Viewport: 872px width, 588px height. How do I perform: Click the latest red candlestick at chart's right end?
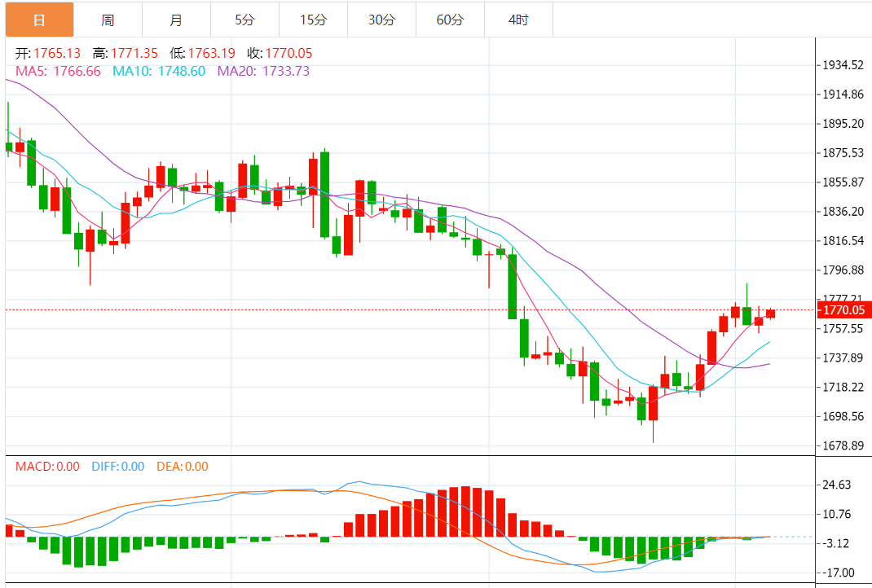click(770, 314)
